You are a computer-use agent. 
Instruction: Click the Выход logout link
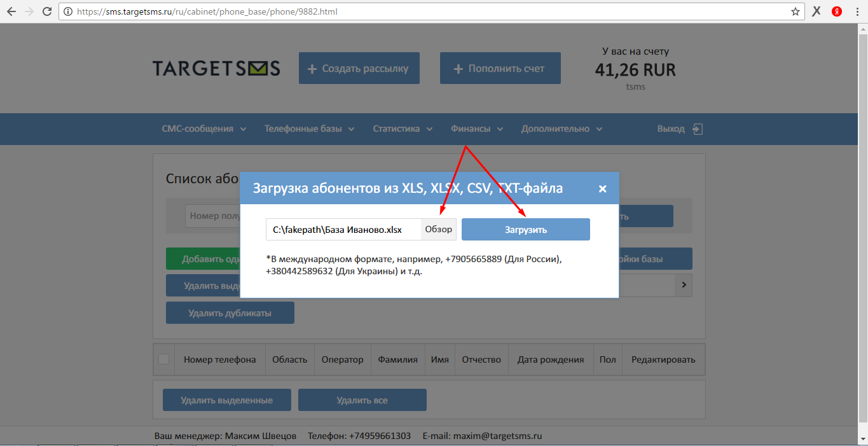(x=671, y=129)
